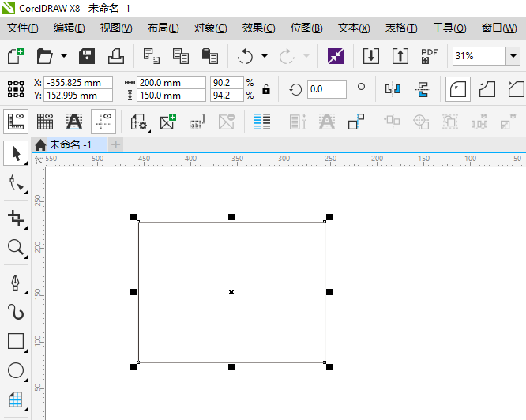Toggle show grid button
526x420 pixels.
coord(45,122)
